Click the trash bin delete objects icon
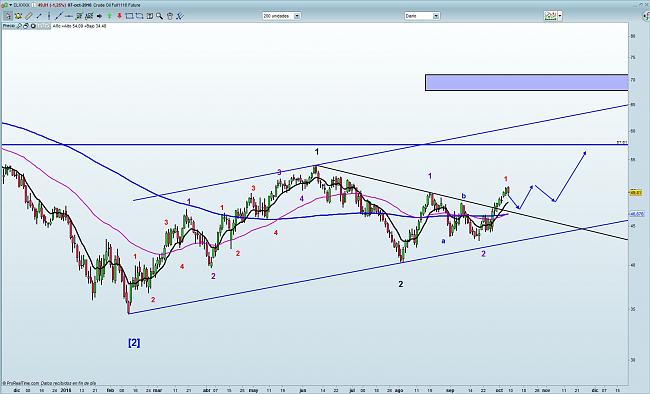The width and height of the screenshot is (650, 394). tap(170, 16)
